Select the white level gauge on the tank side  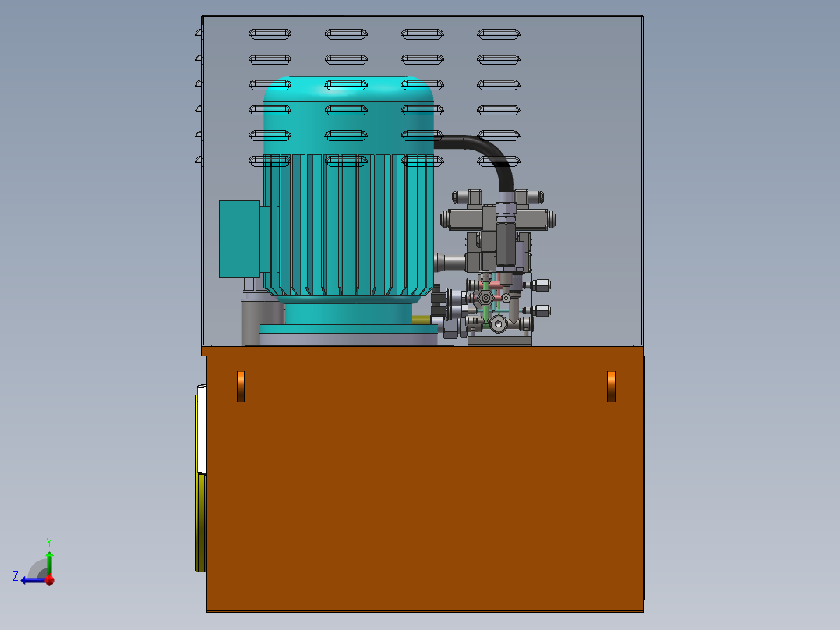201,429
